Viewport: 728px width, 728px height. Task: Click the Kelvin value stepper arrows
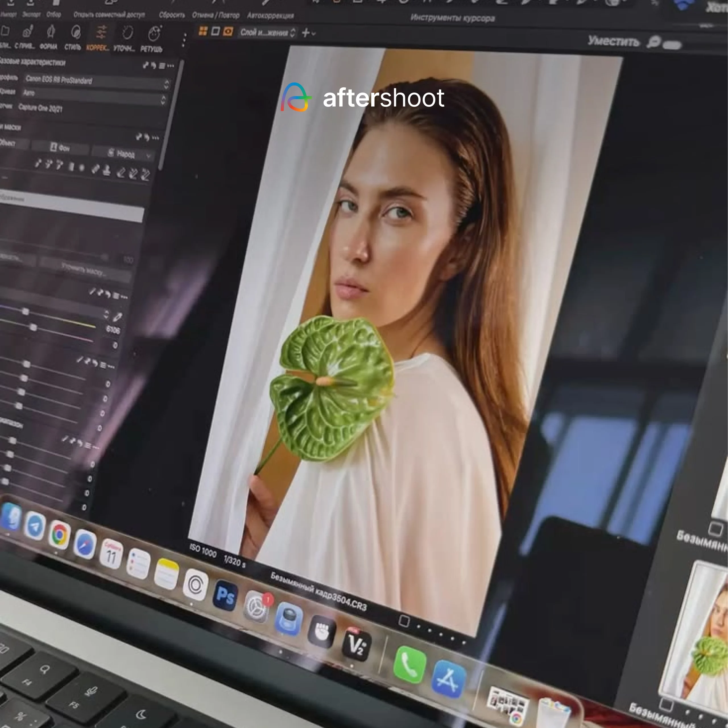tap(106, 314)
